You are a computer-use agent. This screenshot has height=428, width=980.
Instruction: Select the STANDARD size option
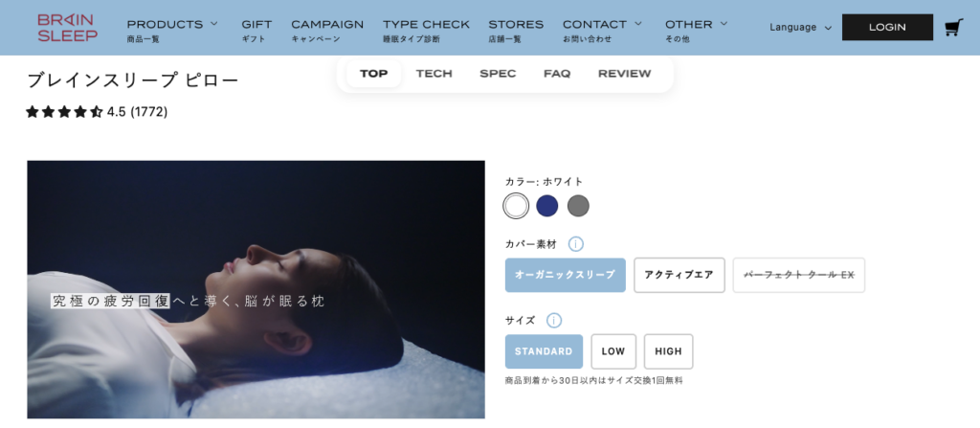[x=544, y=351]
